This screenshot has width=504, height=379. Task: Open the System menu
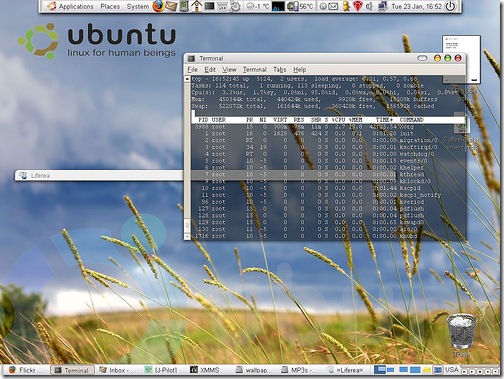click(x=138, y=6)
